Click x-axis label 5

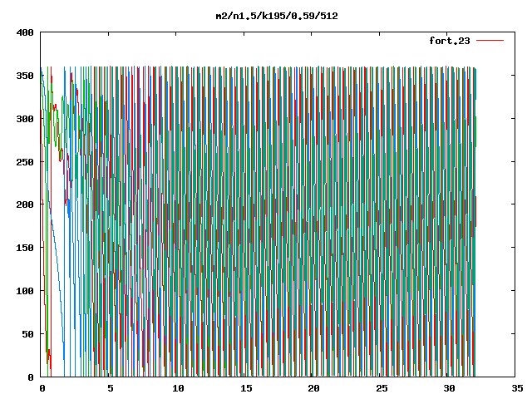pyautogui.click(x=110, y=388)
